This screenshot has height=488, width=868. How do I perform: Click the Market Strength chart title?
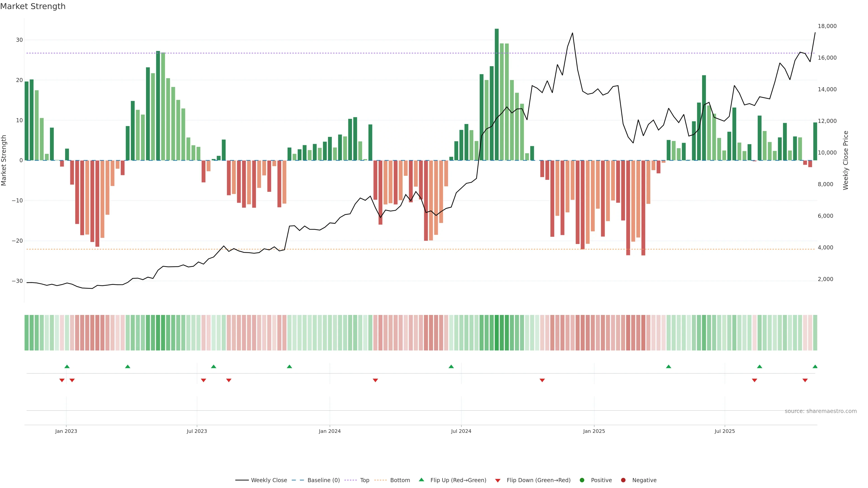[x=33, y=6]
